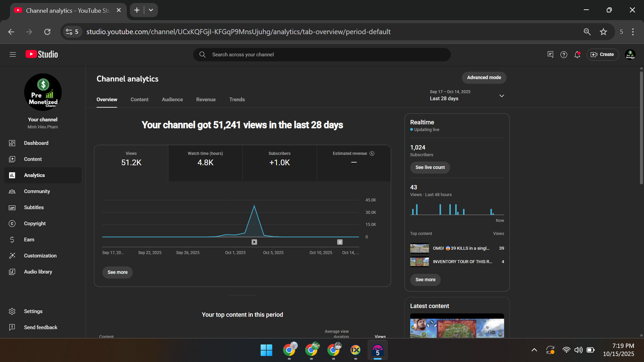Click the See live count button
The height and width of the screenshot is (362, 644).
click(430, 167)
